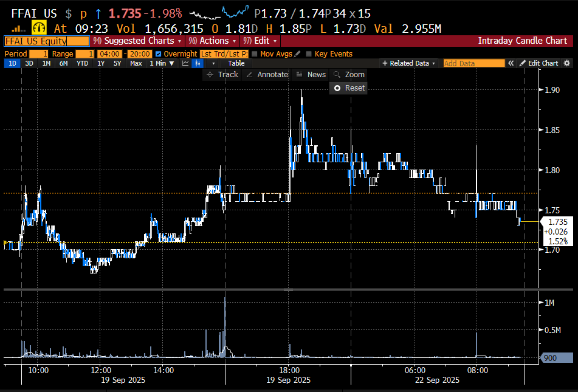Click the blue up arrow by the price
The height and width of the screenshot is (392, 578).
98,13
